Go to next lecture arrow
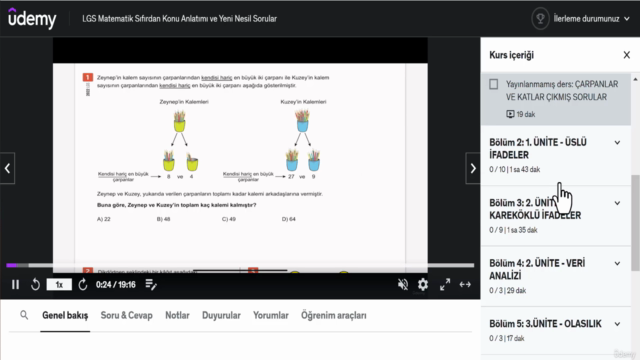Viewport: 640px width, 360px height. [473, 168]
